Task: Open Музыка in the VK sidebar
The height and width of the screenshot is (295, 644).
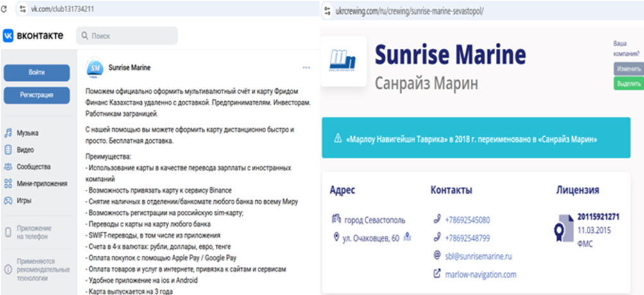Action: tap(28, 133)
